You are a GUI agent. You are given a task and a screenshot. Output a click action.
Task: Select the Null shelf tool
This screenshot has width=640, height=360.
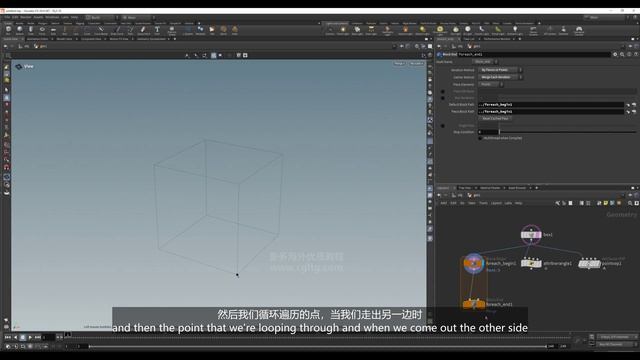pyautogui.click(x=64, y=30)
